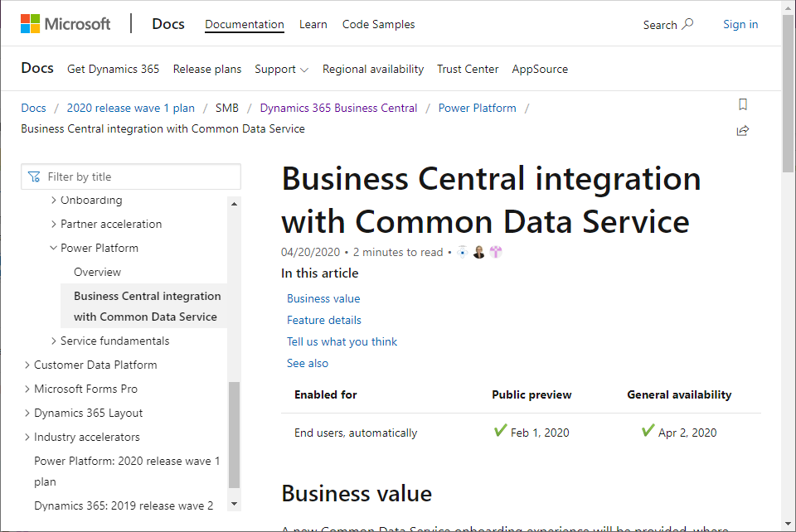Screen dimensions: 796x532
Task: View the first contributor avatar
Action: point(463,252)
